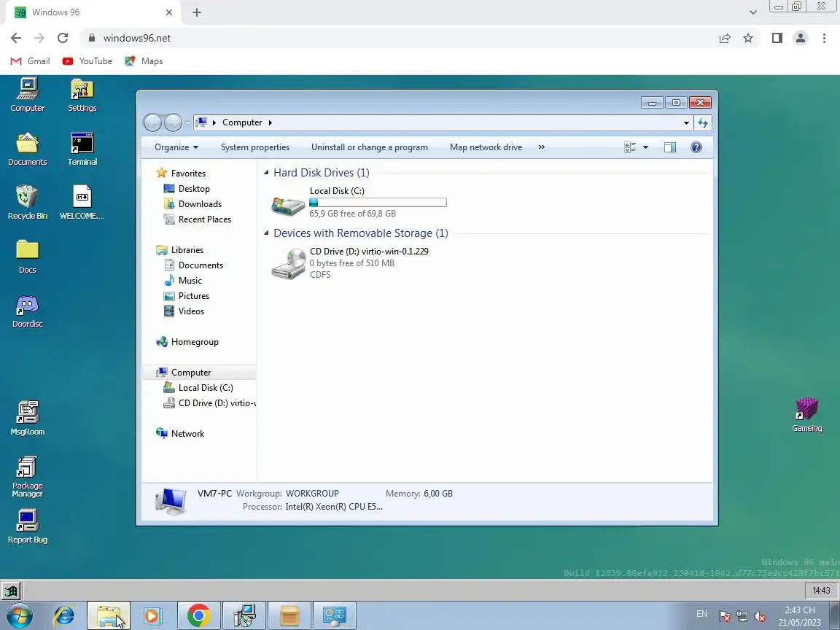Image resolution: width=840 pixels, height=630 pixels.
Task: Select Videos library in navigation pane
Action: pos(183,311)
